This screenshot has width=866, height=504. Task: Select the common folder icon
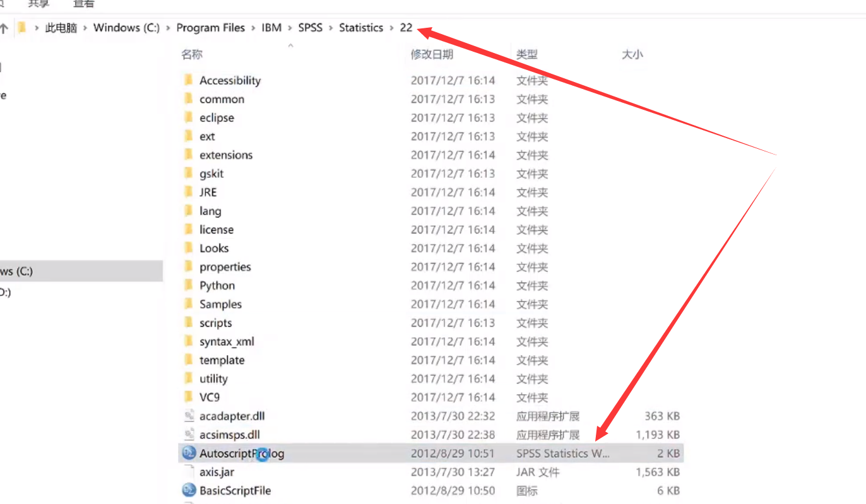[188, 98]
